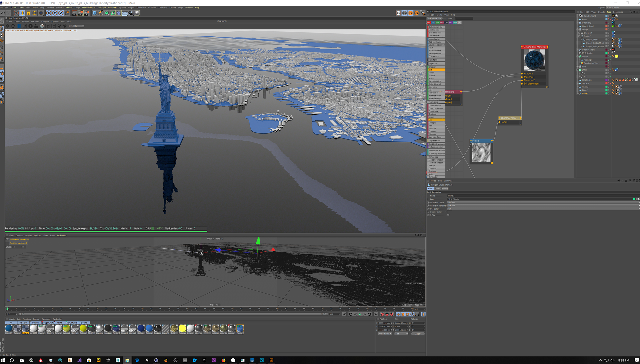640x364 pixels.
Task: Switch to Coord. attributes tab
Action: (x=437, y=189)
